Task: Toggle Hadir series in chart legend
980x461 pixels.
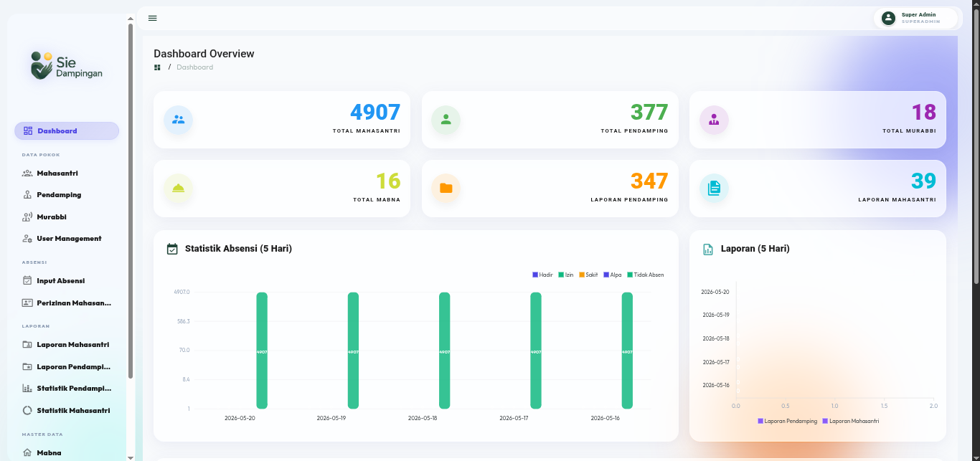Action: 542,275
